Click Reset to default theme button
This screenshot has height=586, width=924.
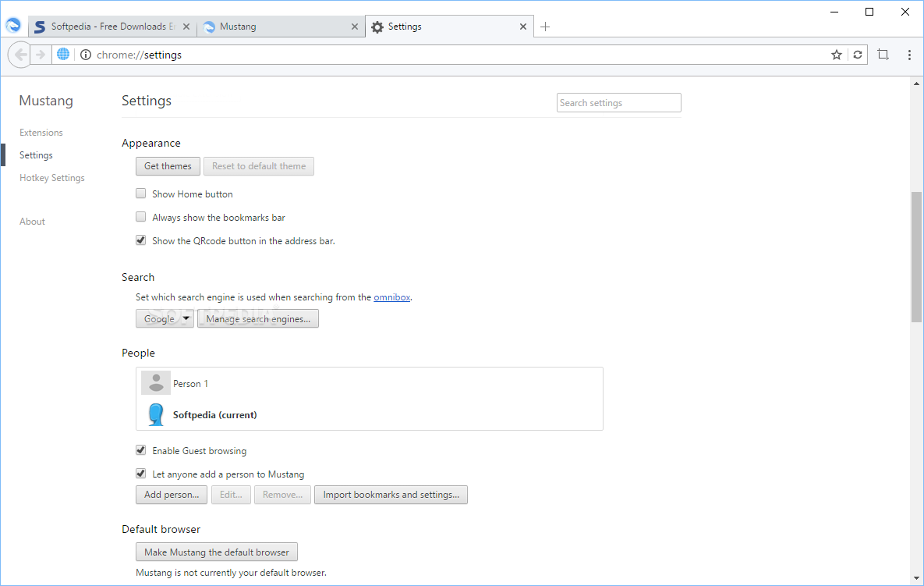click(x=259, y=166)
